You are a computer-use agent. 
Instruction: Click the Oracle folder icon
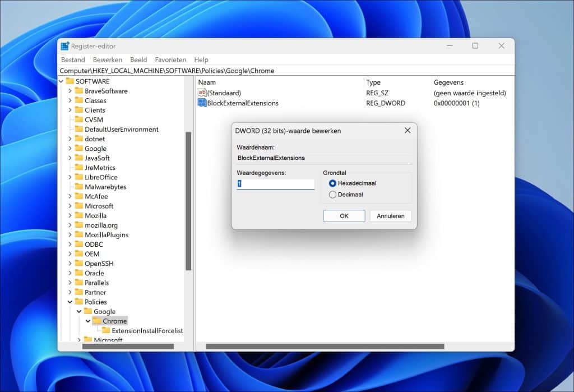[x=78, y=273]
